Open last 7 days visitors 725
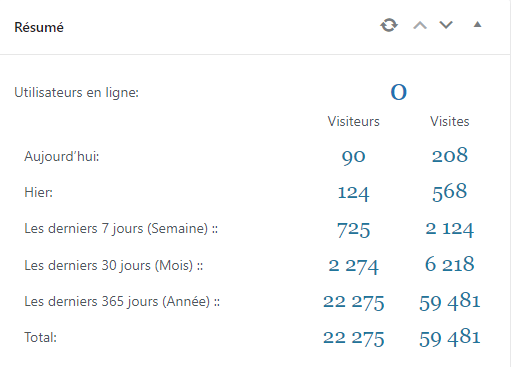The image size is (511, 367). point(353,229)
